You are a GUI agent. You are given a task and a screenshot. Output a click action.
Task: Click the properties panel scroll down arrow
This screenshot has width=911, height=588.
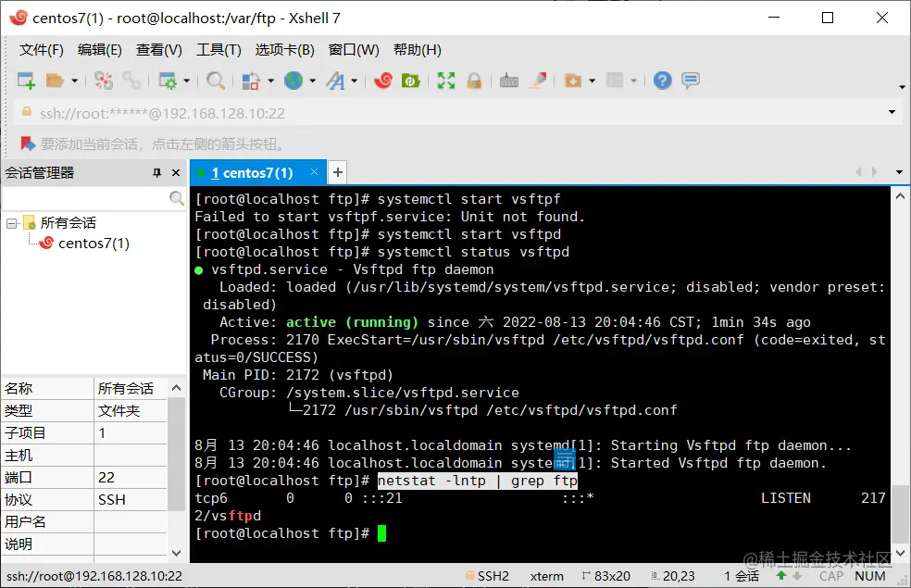tap(177, 553)
